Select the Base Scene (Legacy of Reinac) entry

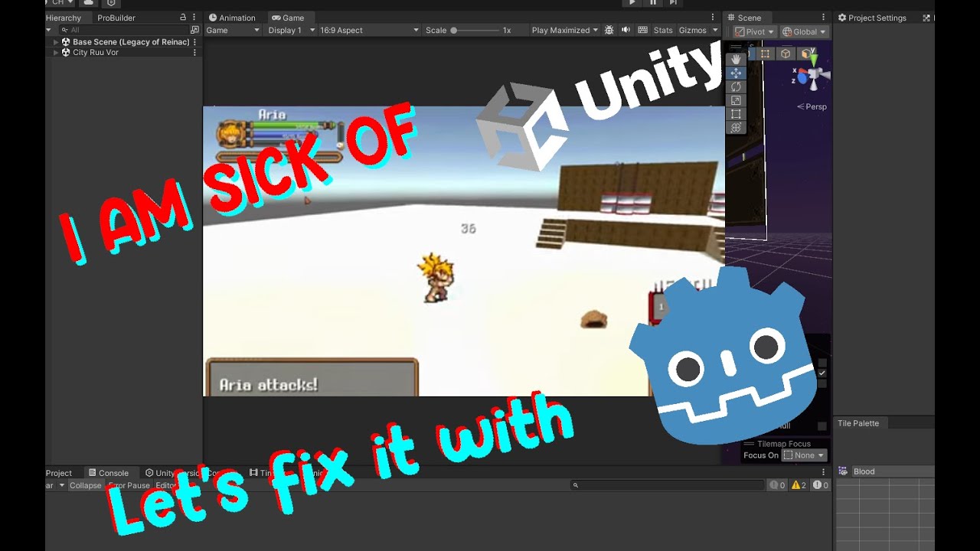(x=130, y=42)
